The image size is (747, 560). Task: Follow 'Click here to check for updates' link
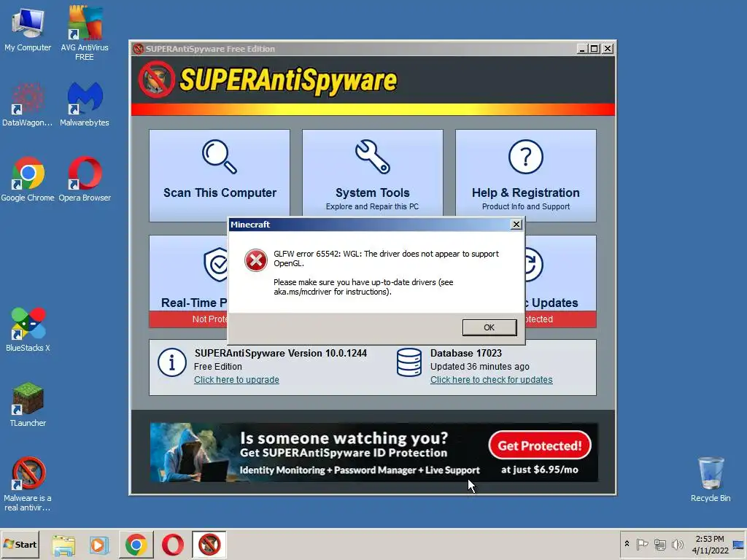point(491,379)
